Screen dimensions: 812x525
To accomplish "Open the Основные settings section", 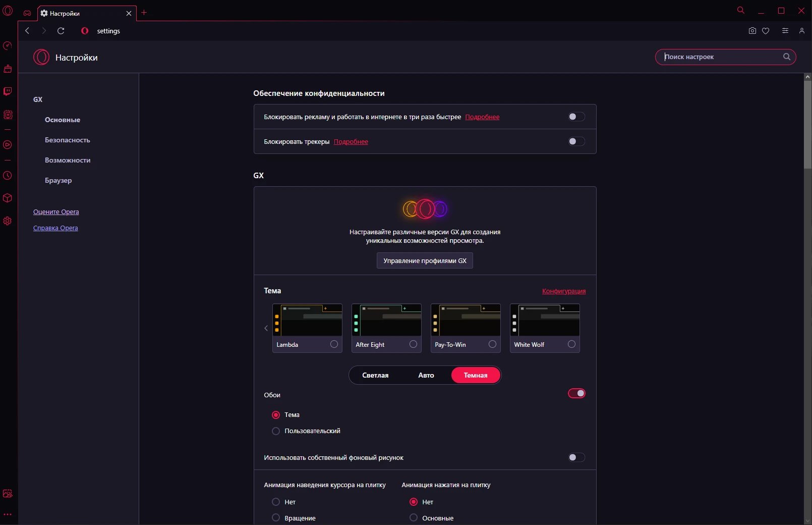I will pyautogui.click(x=63, y=120).
